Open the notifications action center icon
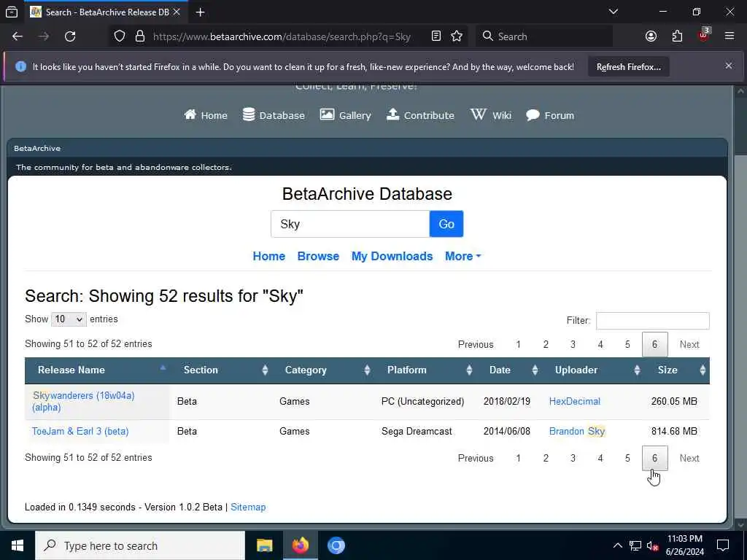 pos(723,545)
